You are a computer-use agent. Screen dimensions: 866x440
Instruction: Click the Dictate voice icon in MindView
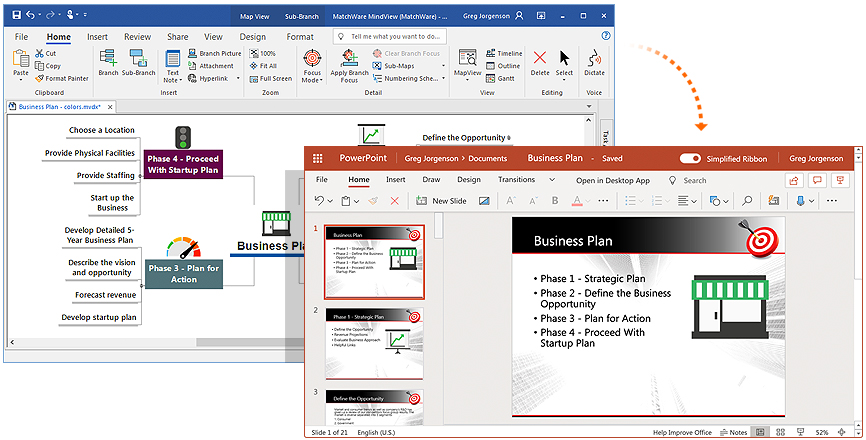594,58
